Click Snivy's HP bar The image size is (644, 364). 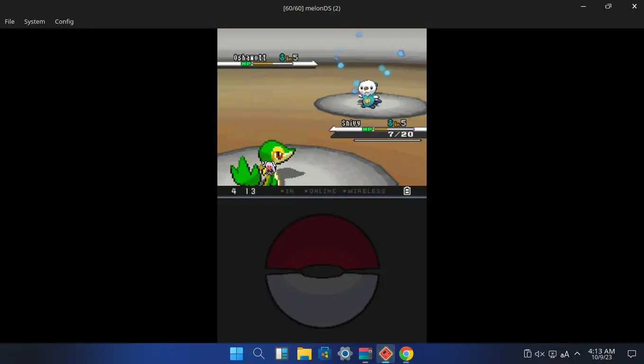[x=394, y=129]
